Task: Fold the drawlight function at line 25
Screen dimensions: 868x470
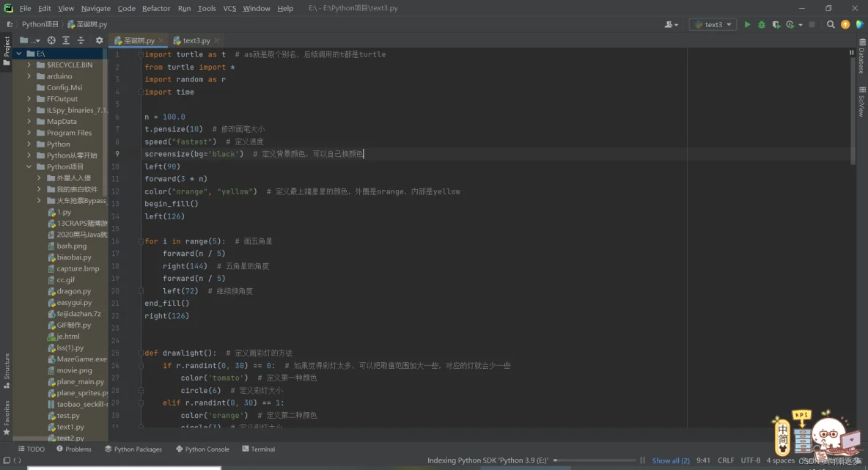Action: (141, 353)
